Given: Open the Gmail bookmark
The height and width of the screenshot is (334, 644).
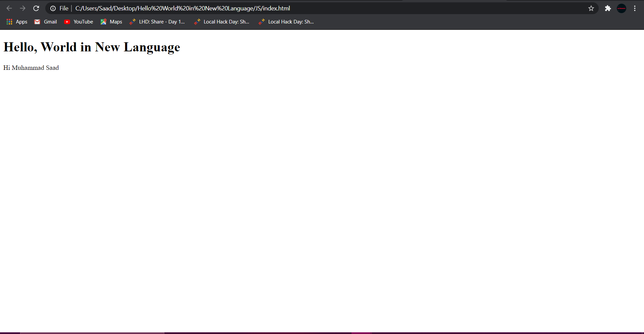Looking at the screenshot, I should click(46, 22).
